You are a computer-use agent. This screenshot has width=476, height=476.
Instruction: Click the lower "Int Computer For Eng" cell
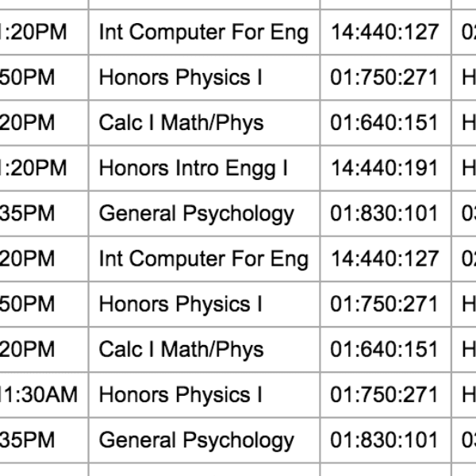coord(203,259)
